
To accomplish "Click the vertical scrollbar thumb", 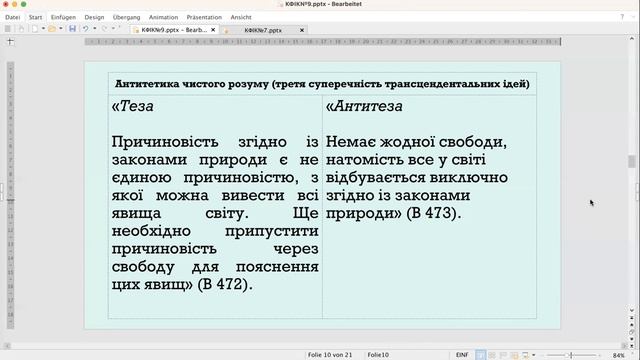I will click(631, 161).
